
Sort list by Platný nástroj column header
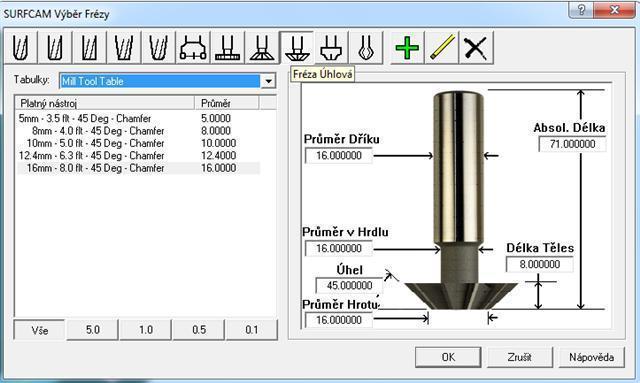105,103
